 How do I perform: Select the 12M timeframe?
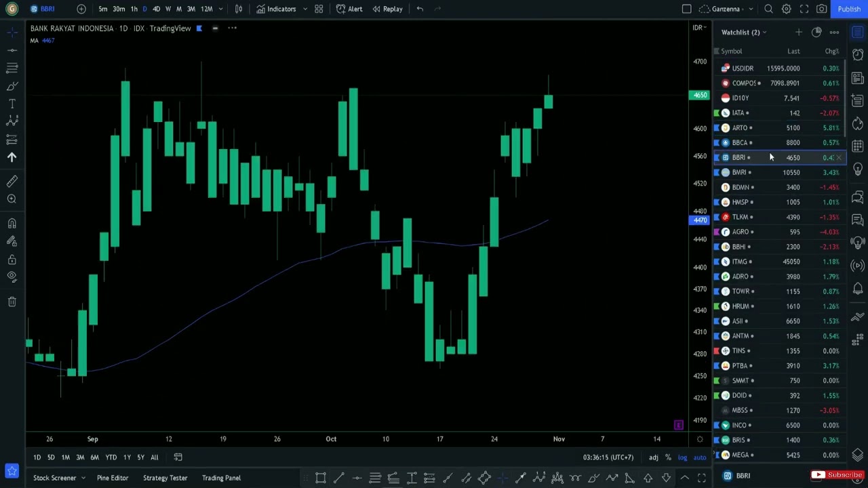point(207,9)
